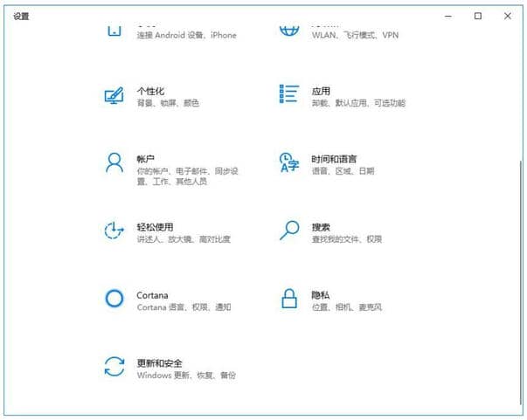The image size is (527, 420).
Task: Click the text '卸载、默认应用、可选功能'
Action: click(x=358, y=103)
